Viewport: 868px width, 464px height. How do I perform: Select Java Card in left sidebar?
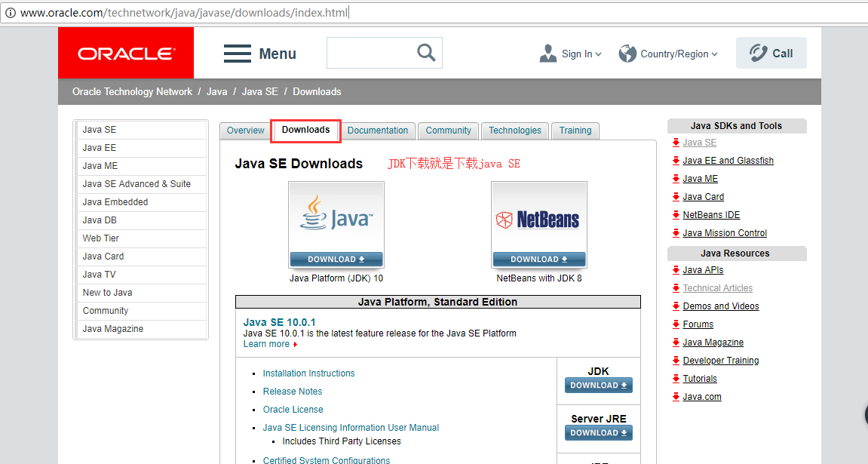click(141, 257)
